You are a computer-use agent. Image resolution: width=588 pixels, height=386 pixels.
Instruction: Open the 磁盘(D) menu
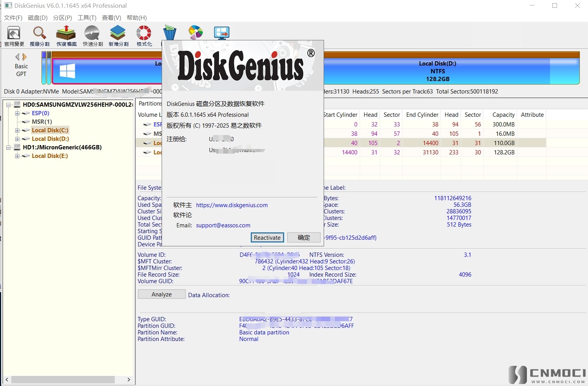38,18
